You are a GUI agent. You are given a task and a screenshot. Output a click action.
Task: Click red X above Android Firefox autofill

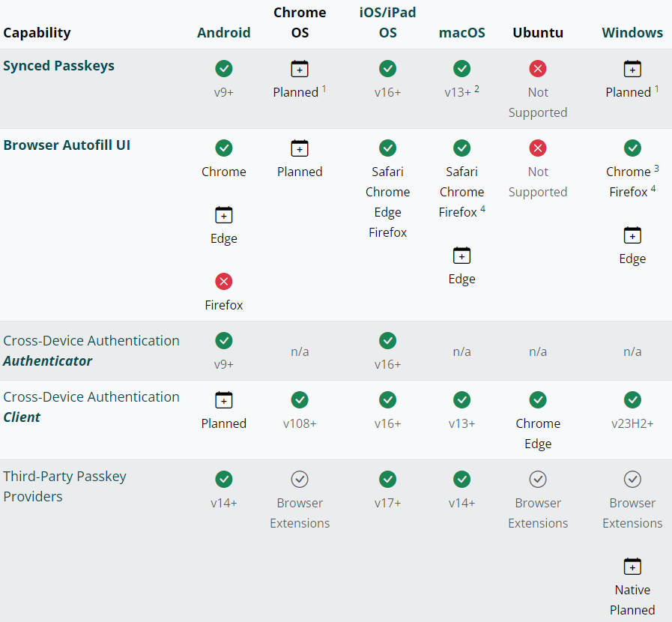tap(224, 281)
